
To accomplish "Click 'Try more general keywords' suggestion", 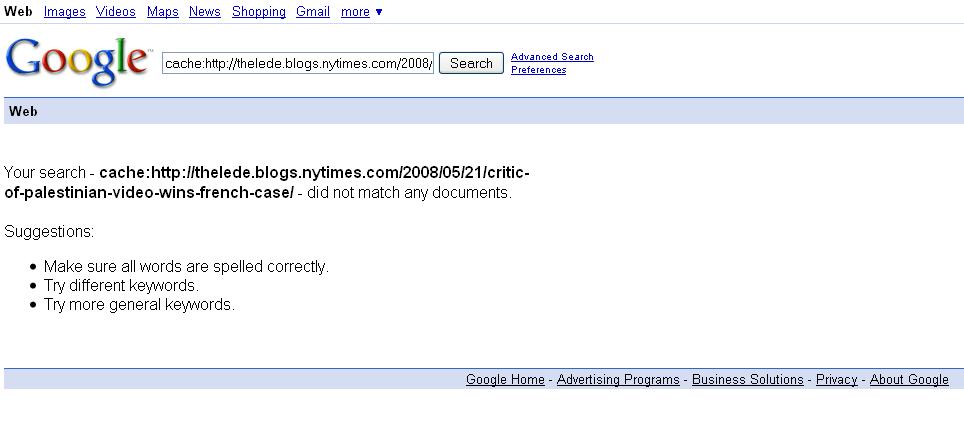I will pyautogui.click(x=139, y=305).
